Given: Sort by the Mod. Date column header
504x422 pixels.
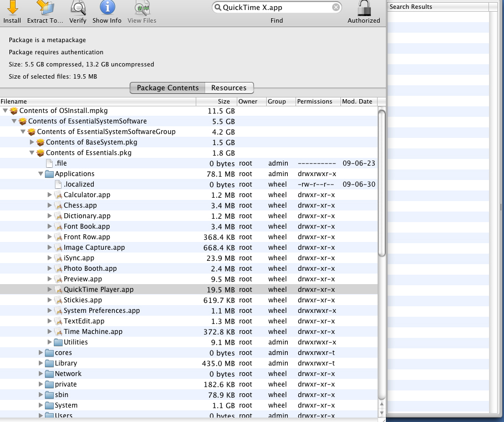Looking at the screenshot, I should pyautogui.click(x=359, y=101).
